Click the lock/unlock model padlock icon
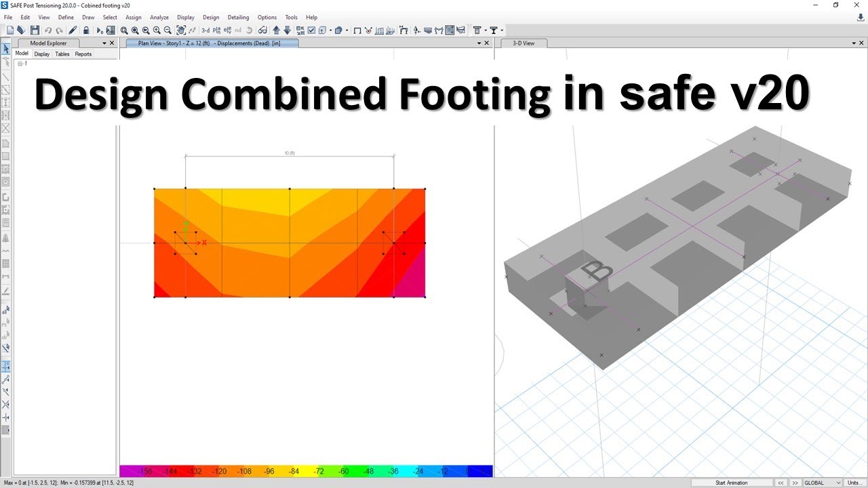This screenshot has height=488, width=868. click(86, 30)
